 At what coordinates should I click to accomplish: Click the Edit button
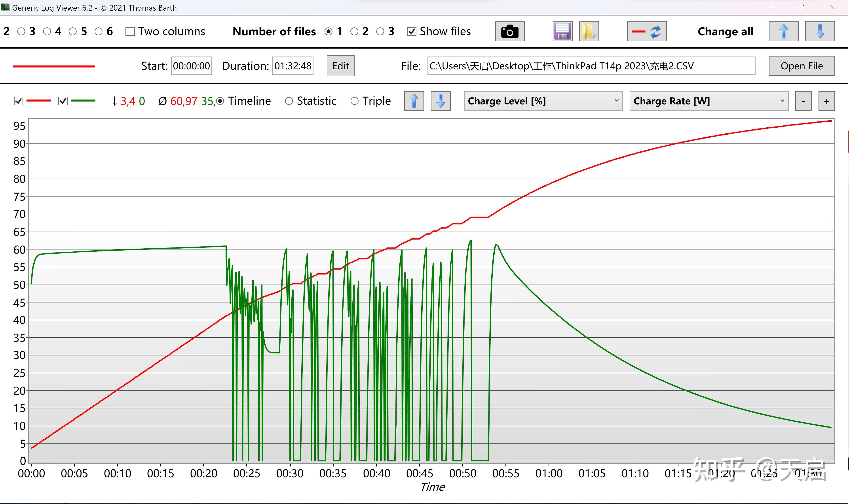pos(340,66)
